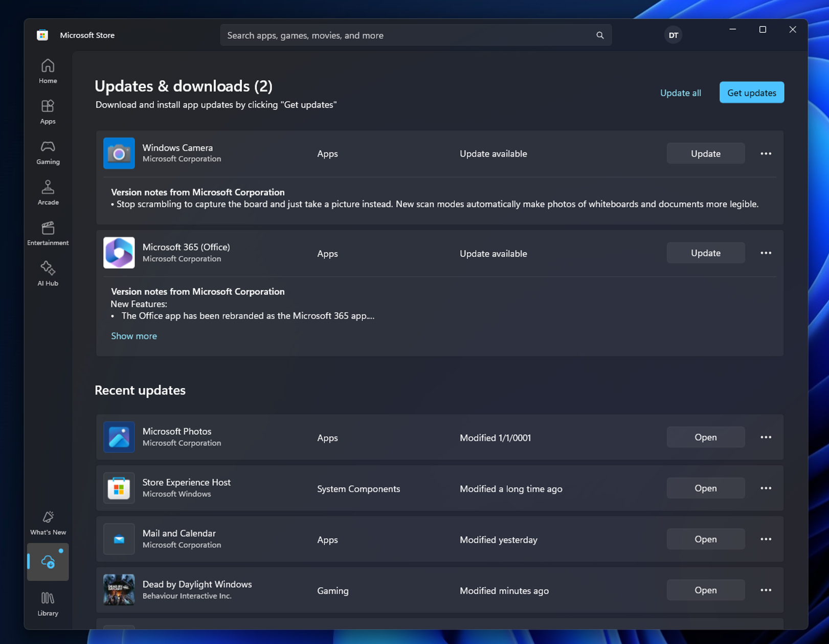Click 'Modified yesterday' status text
This screenshot has height=644, width=829.
click(x=498, y=540)
